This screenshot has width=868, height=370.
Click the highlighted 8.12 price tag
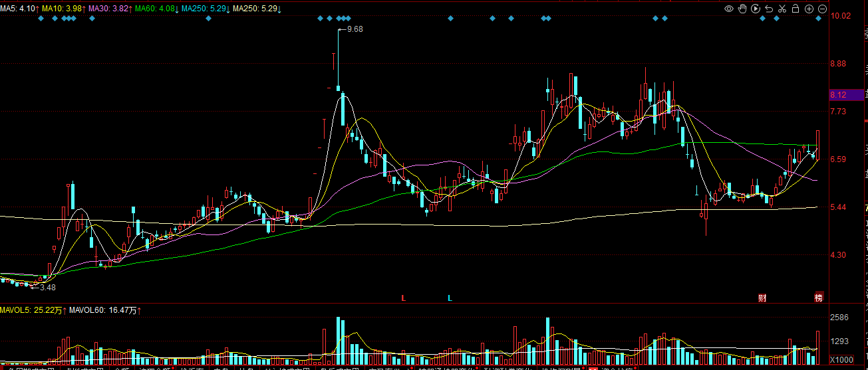[846, 95]
